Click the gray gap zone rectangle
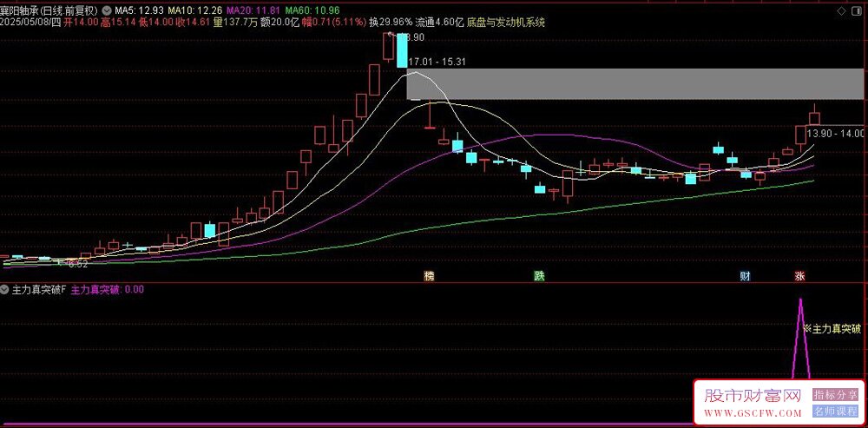Viewport: 868px width, 428px height. pos(635,84)
